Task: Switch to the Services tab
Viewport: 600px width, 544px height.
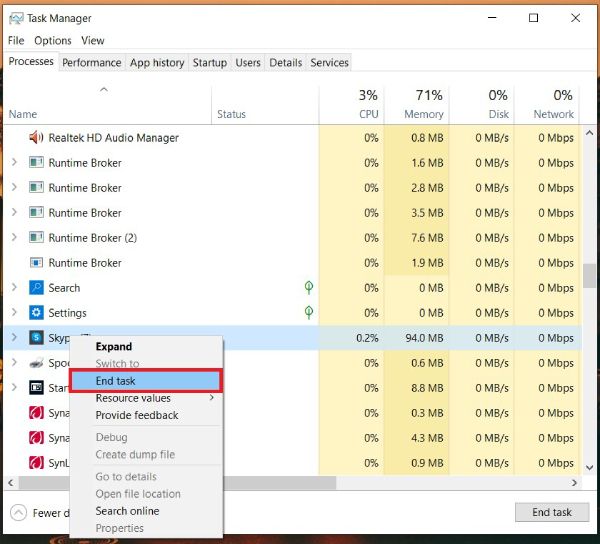Action: pos(329,63)
